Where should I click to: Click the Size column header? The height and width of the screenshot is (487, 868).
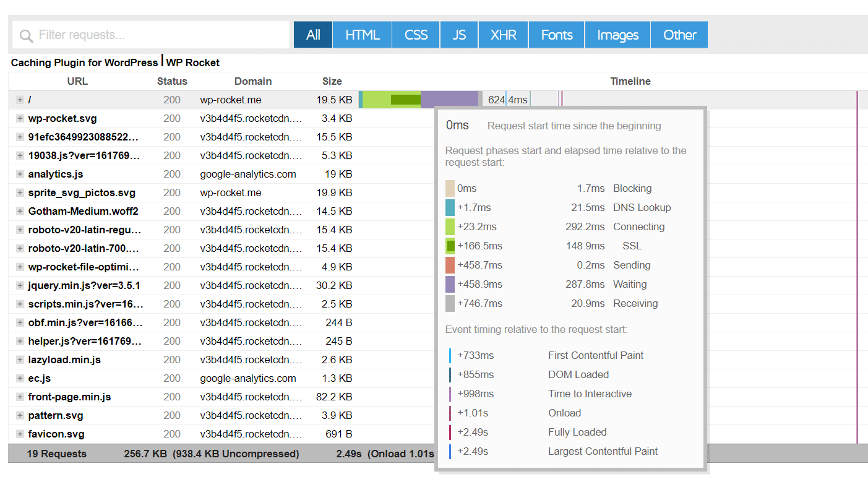click(332, 82)
